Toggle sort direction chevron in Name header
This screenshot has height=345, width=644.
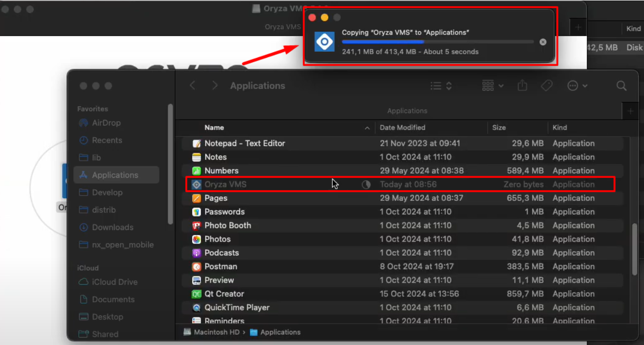[x=367, y=128]
